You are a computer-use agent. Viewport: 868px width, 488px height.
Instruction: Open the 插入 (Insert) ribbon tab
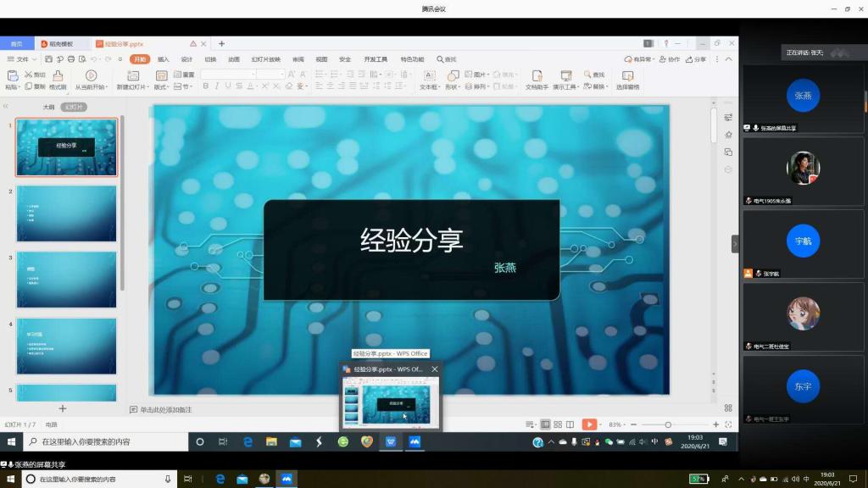[163, 59]
